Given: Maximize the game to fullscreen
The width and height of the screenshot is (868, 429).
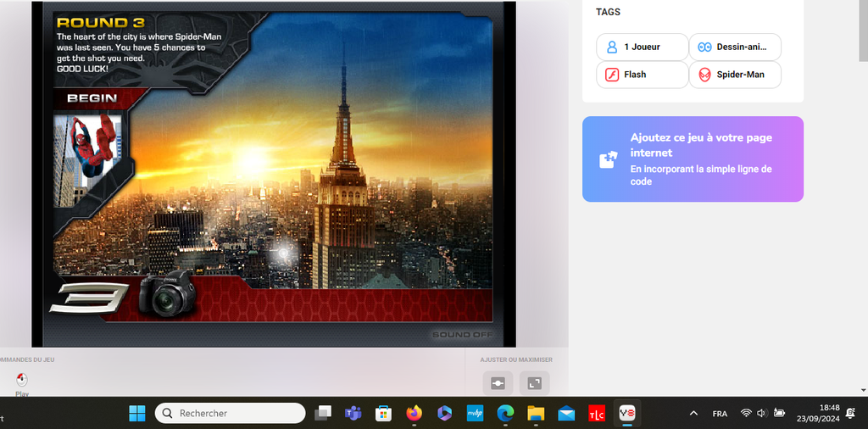Looking at the screenshot, I should coord(534,383).
